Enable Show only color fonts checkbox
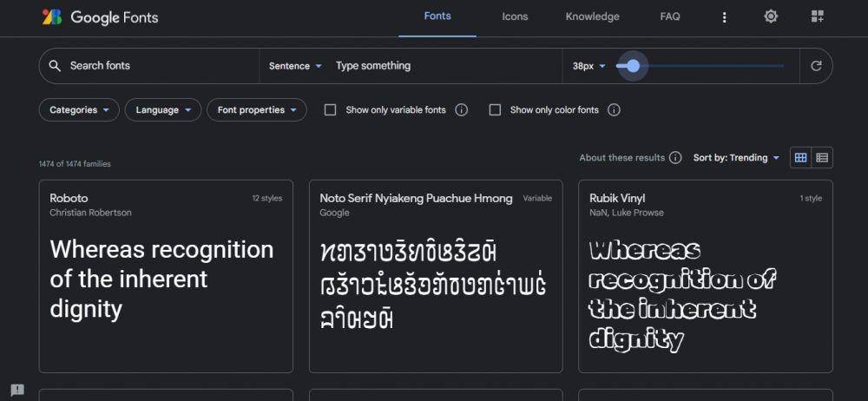This screenshot has height=401, width=868. coord(495,110)
